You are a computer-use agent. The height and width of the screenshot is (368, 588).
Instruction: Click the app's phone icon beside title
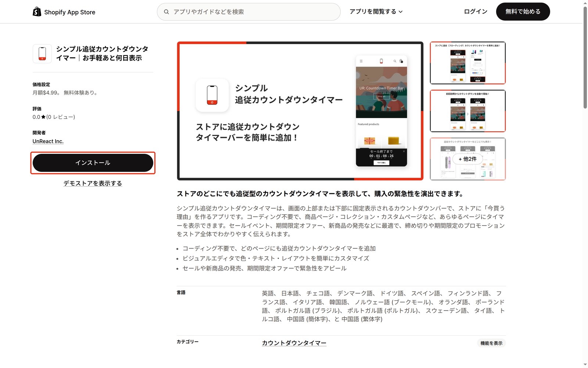point(42,54)
